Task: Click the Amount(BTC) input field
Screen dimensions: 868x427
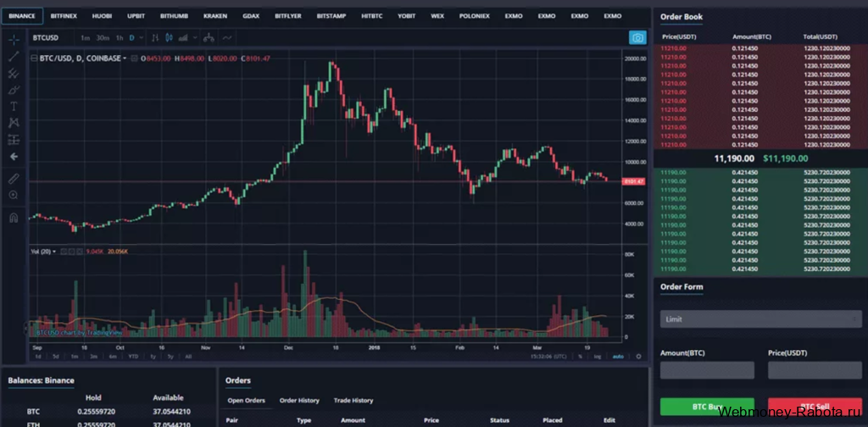Action: point(707,370)
